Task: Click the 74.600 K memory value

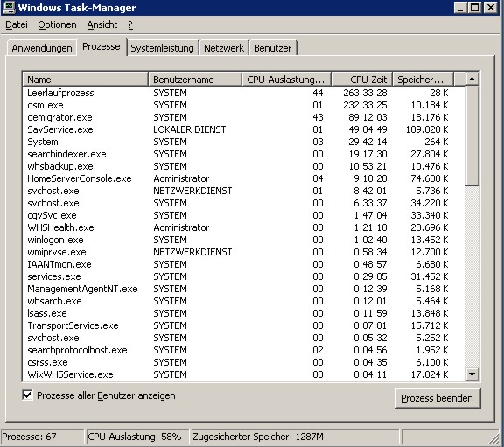Action: pyautogui.click(x=430, y=178)
